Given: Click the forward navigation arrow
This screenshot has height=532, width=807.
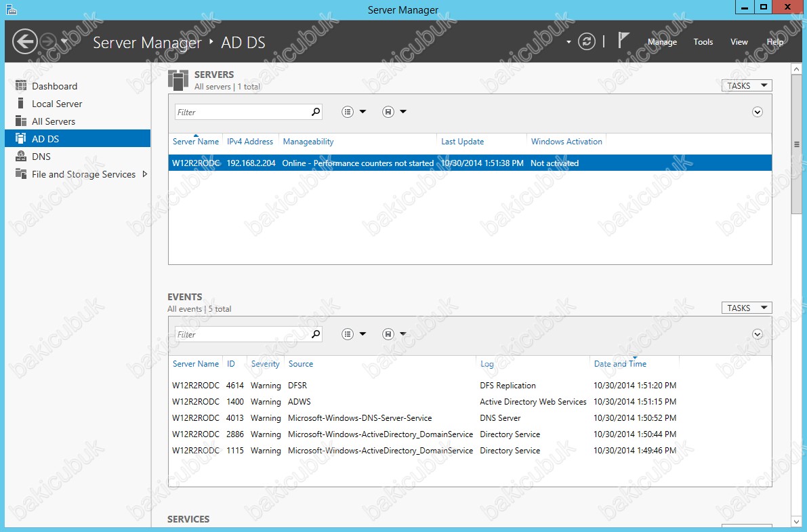Looking at the screenshot, I should pyautogui.click(x=48, y=41).
